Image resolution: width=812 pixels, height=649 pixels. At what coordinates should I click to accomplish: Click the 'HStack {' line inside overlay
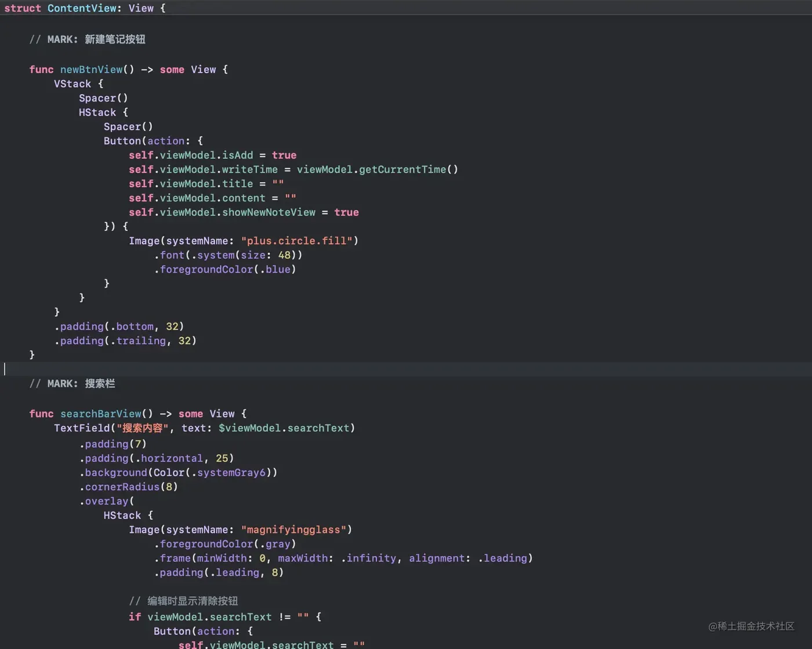point(128,516)
